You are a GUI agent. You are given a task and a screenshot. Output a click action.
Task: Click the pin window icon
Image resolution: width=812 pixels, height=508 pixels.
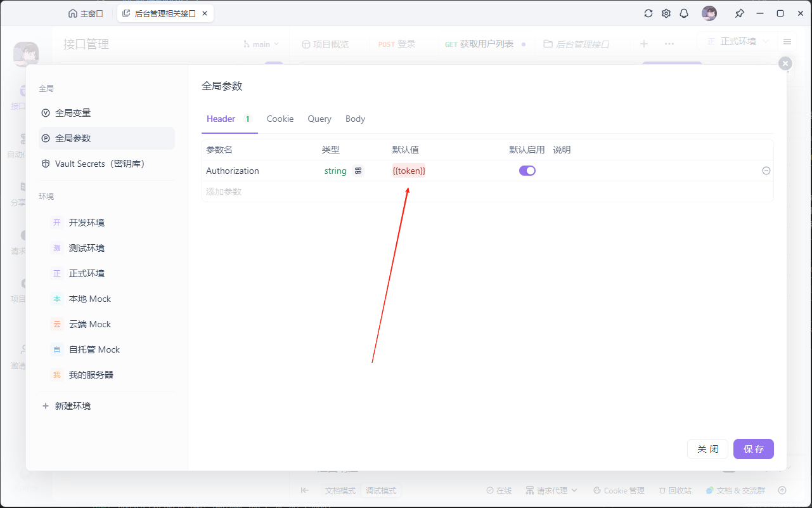pos(739,13)
